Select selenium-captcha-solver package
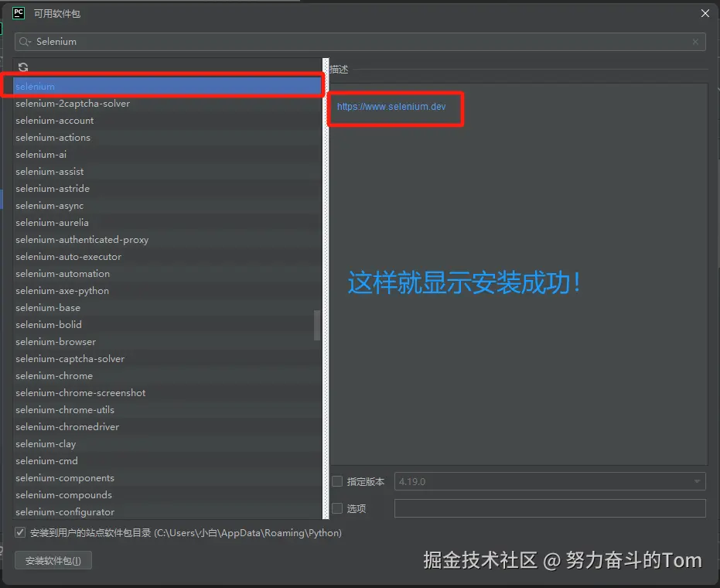Viewport: 720px width, 588px height. [167, 358]
